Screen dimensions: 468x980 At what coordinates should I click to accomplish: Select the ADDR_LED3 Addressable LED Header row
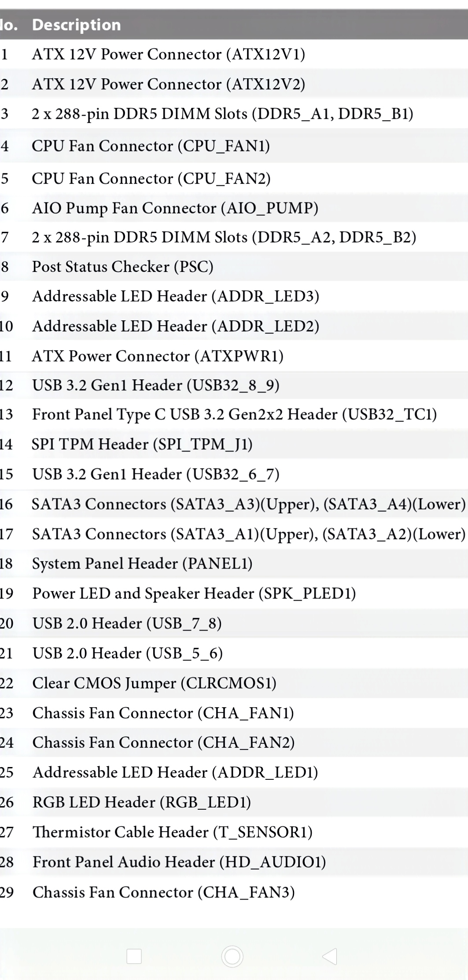point(176,296)
